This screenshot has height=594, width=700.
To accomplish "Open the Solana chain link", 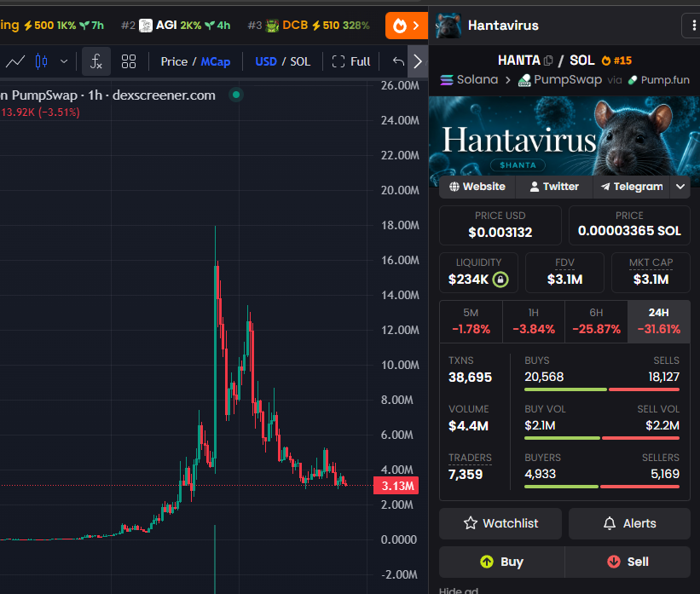I will click(469, 80).
